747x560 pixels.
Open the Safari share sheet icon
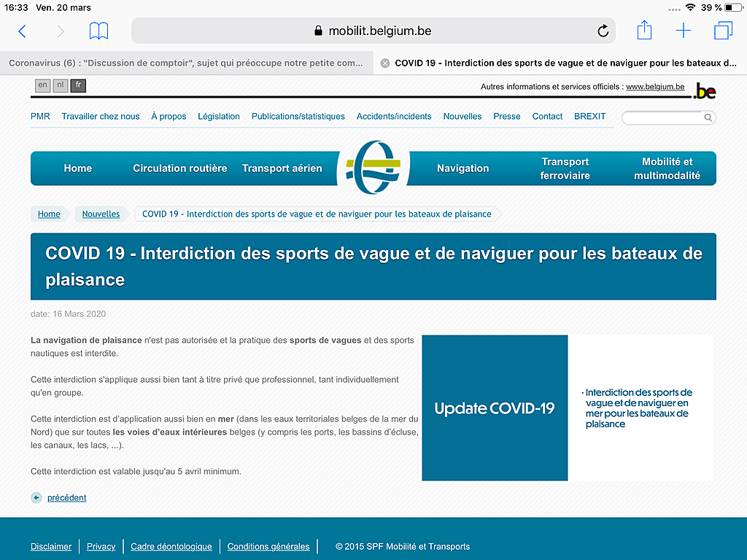click(644, 30)
